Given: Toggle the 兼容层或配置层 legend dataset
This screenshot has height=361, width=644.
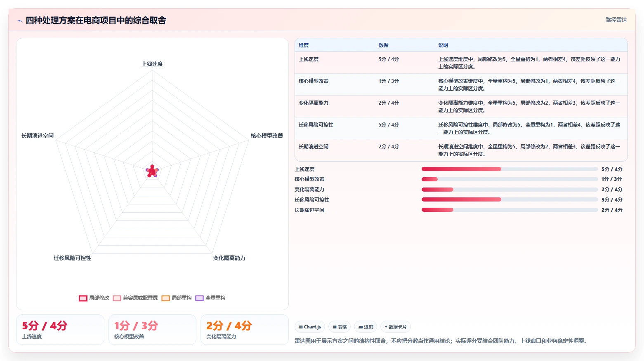Looking at the screenshot, I should 135,298.
